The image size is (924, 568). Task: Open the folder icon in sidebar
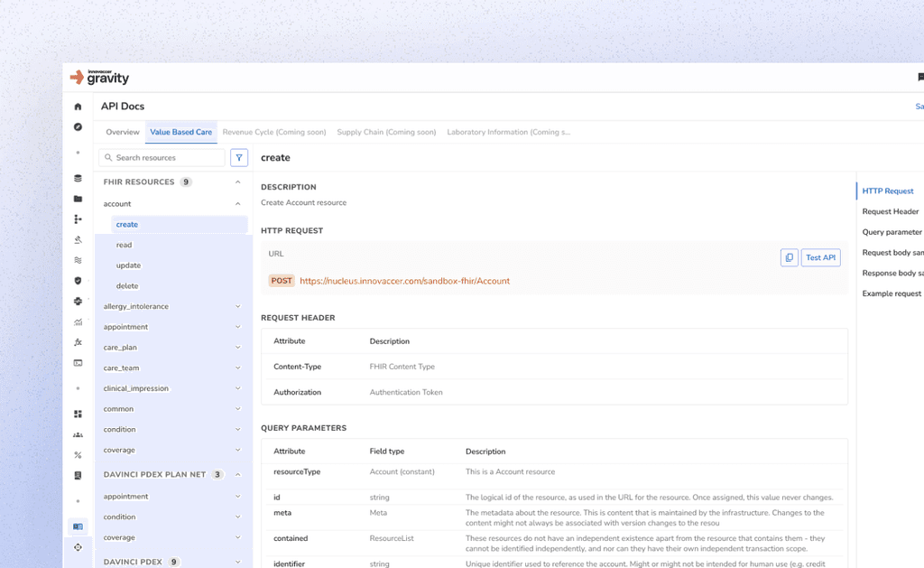coord(78,199)
